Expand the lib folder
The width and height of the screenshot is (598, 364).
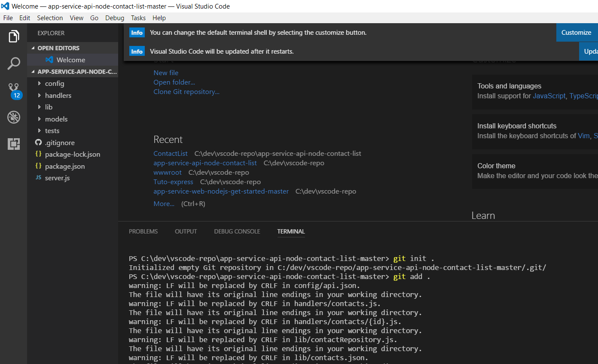point(40,107)
